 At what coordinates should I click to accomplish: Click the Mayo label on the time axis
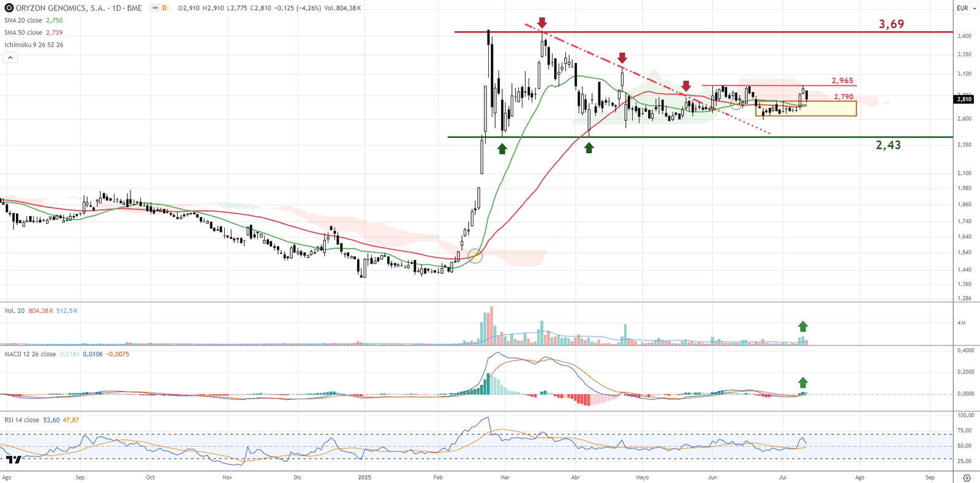click(642, 477)
